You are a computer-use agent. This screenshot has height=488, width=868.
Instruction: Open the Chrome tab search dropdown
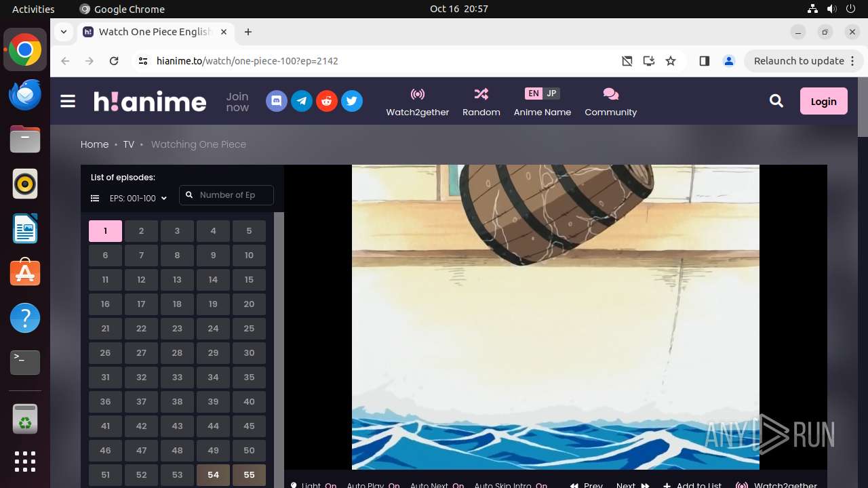point(63,32)
